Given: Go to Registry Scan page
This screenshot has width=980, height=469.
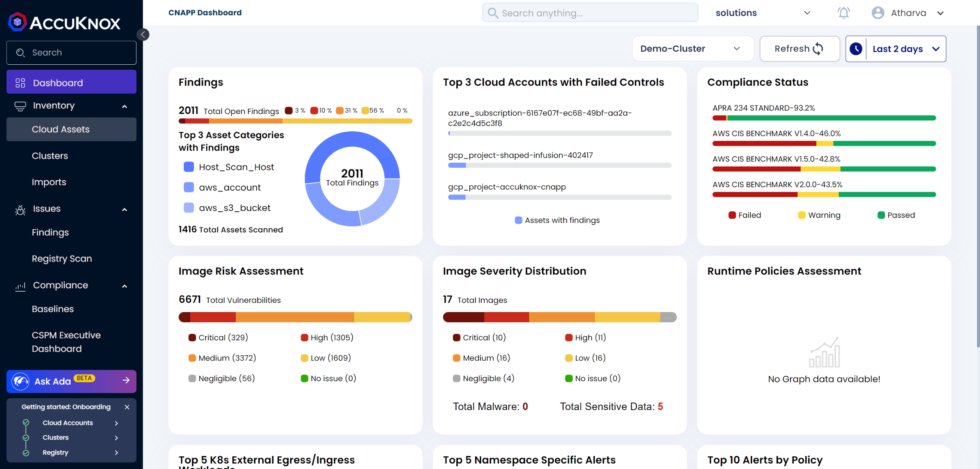Looking at the screenshot, I should tap(62, 259).
